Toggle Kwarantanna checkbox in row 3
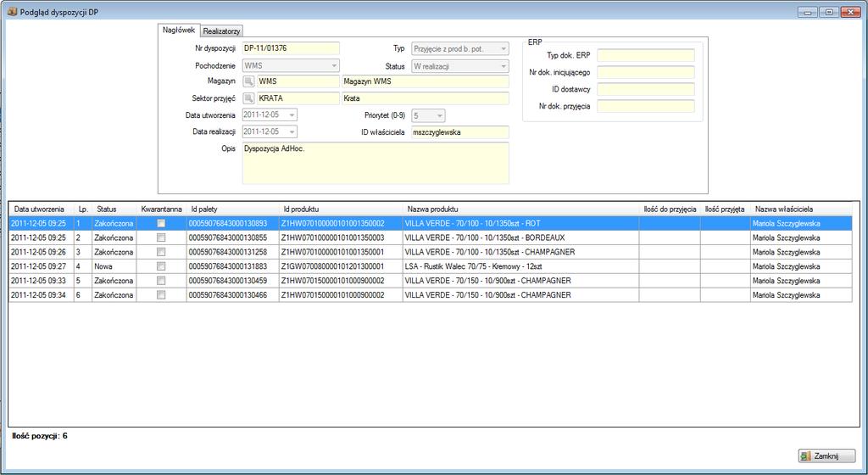The width and height of the screenshot is (868, 475). 161,252
